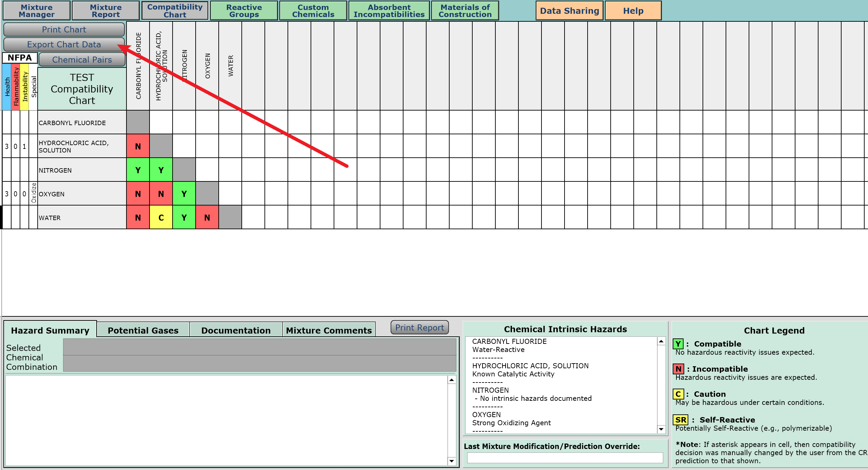868x470 pixels.
Task: Click the WATER column header
Action: point(230,66)
